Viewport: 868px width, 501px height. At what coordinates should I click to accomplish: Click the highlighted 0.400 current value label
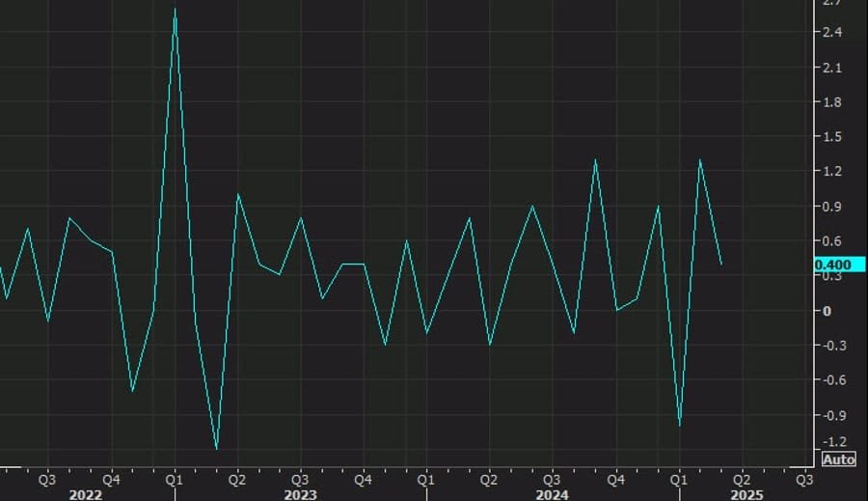point(832,264)
